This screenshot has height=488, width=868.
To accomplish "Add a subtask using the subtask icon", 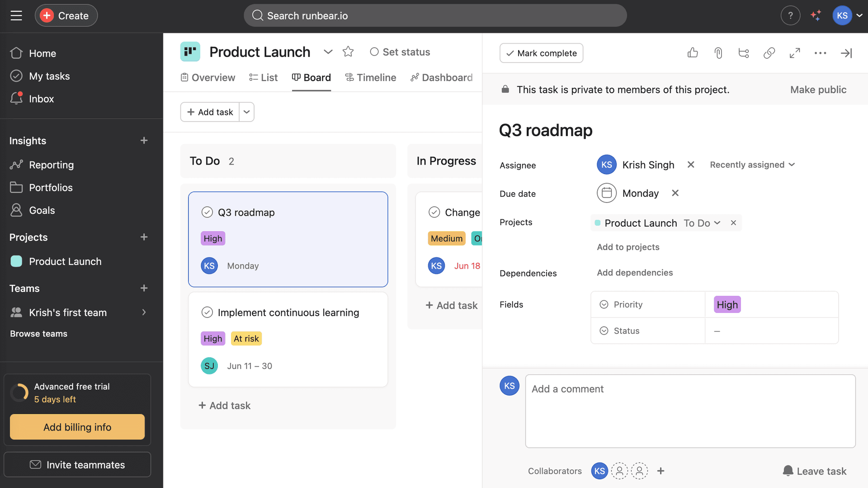I will click(743, 53).
